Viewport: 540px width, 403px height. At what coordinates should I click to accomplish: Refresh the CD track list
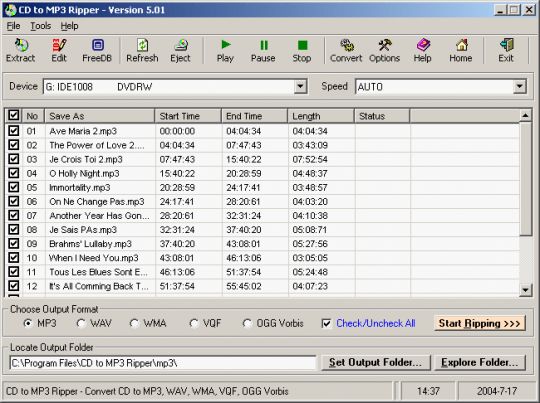pyautogui.click(x=142, y=51)
